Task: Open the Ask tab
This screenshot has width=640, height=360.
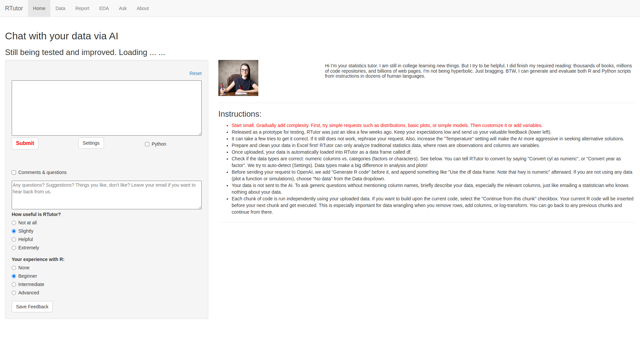Action: (122, 8)
